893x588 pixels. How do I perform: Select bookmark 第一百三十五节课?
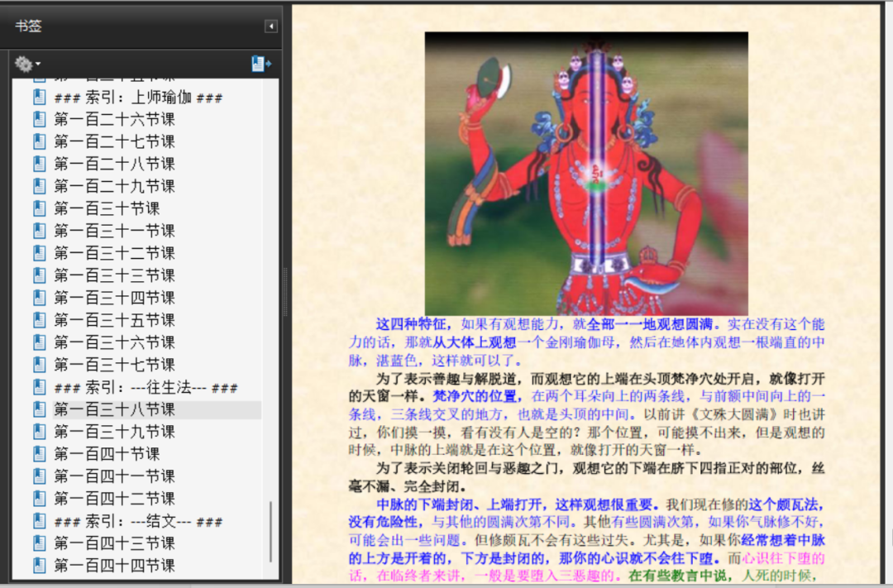(114, 320)
